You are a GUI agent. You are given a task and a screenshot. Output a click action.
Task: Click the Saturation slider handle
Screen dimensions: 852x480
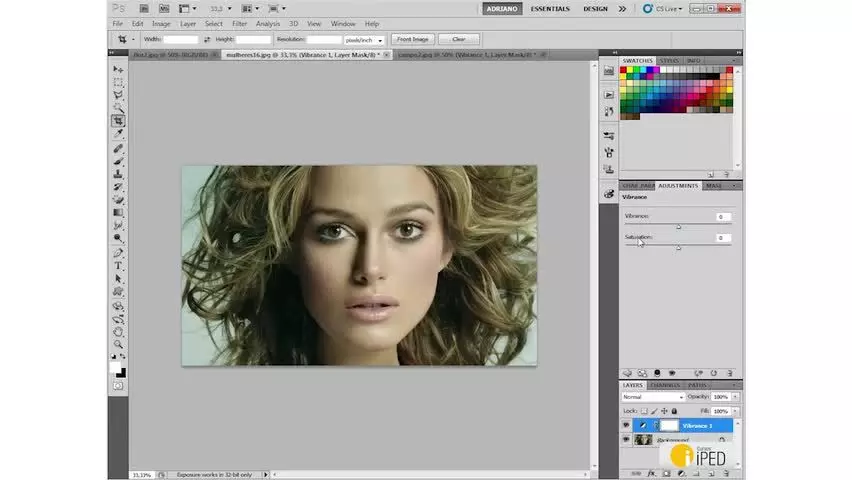(678, 247)
